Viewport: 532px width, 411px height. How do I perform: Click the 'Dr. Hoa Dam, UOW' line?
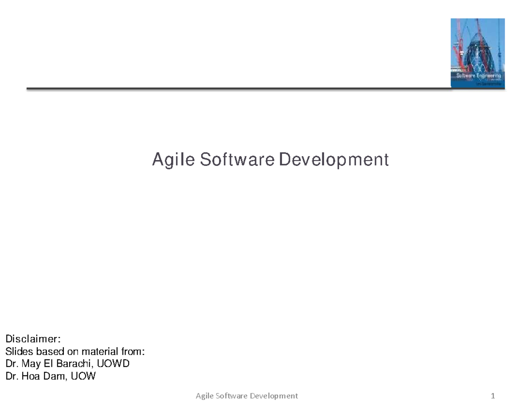pos(50,376)
